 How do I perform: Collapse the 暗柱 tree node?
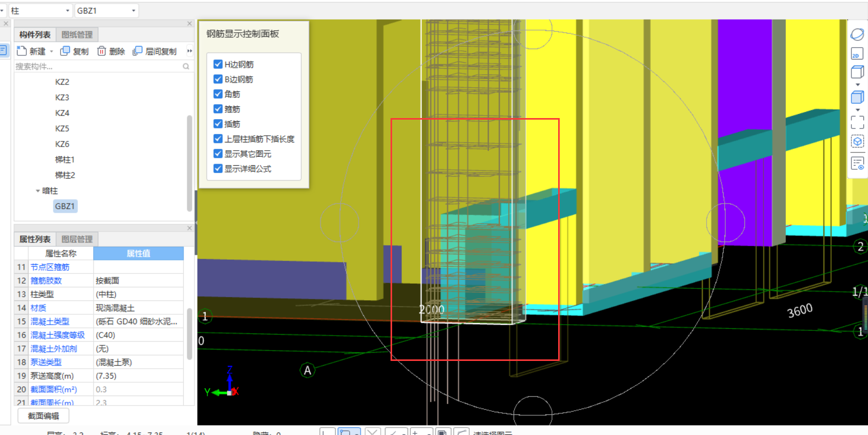coord(37,191)
